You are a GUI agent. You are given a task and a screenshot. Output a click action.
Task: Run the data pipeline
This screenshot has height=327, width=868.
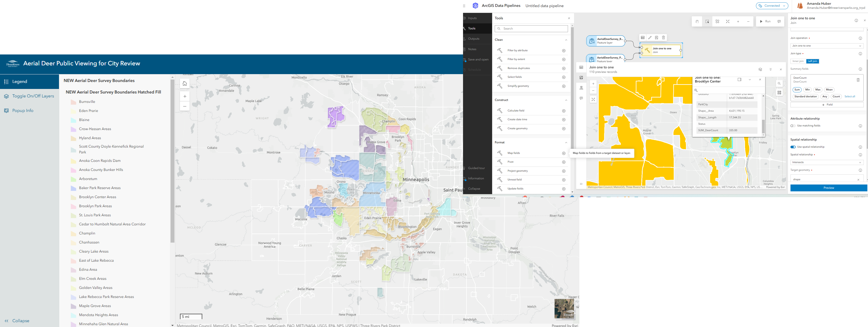(x=765, y=21)
